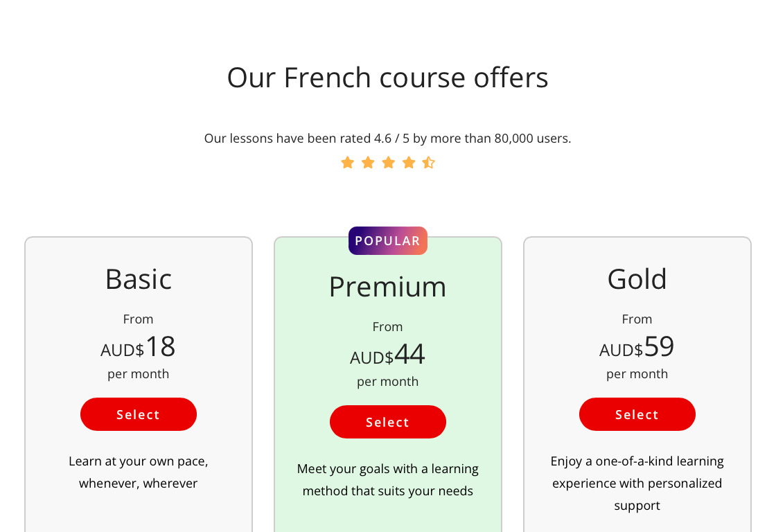Click the 'Our French course offers' heading
The height and width of the screenshot is (532, 776).
[x=388, y=78]
